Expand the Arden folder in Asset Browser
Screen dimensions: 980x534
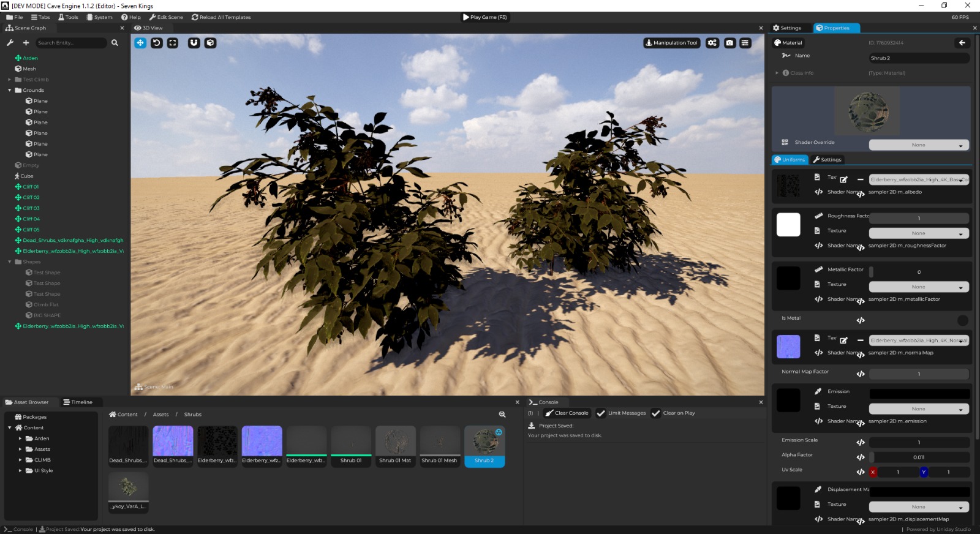click(x=20, y=438)
